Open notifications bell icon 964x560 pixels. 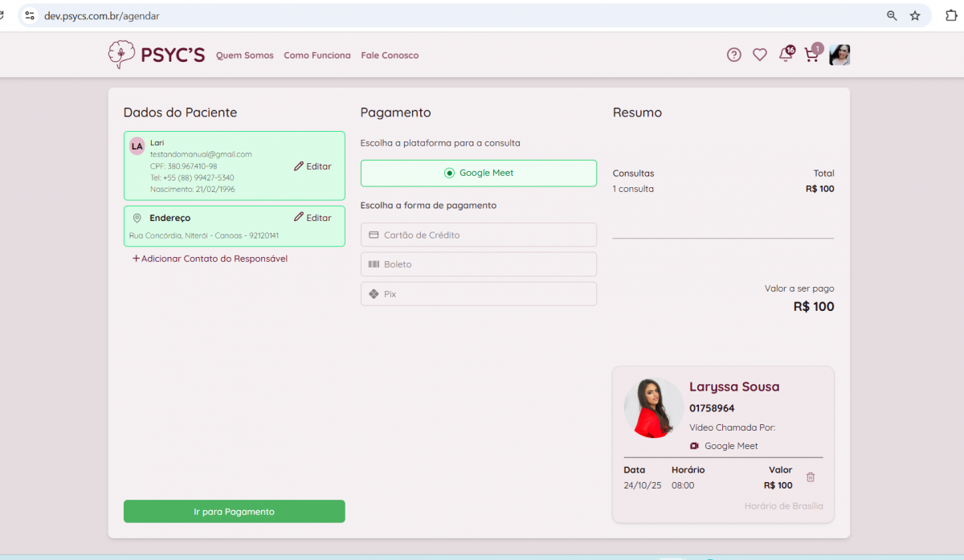[786, 55]
